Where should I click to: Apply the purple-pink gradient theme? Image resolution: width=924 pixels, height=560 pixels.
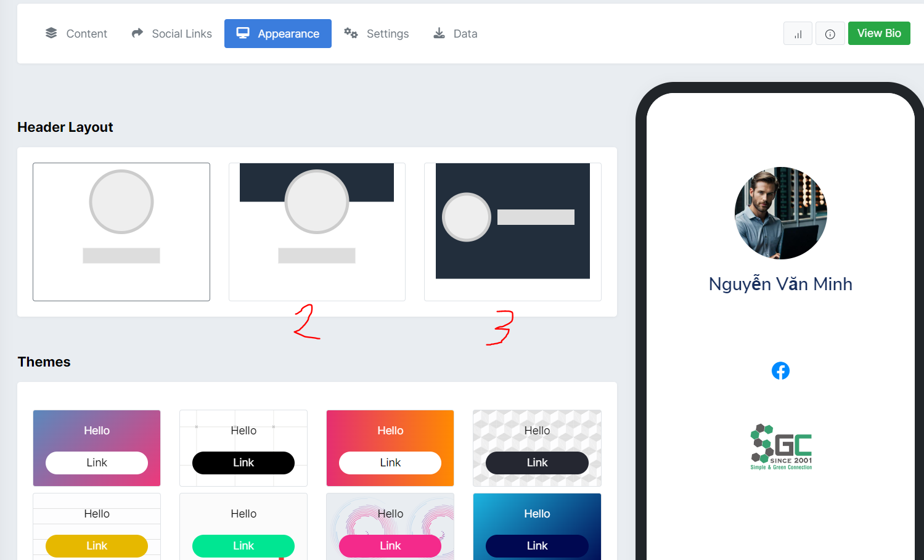click(97, 448)
